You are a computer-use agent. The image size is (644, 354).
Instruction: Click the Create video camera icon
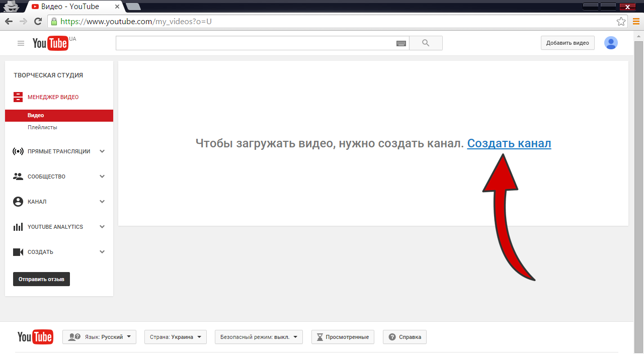(18, 252)
